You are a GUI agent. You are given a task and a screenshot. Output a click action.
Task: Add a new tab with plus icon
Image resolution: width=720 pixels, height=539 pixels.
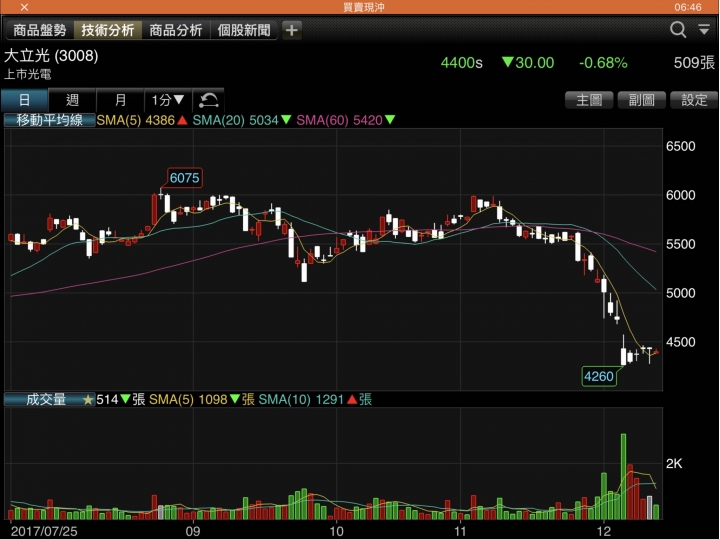point(291,30)
